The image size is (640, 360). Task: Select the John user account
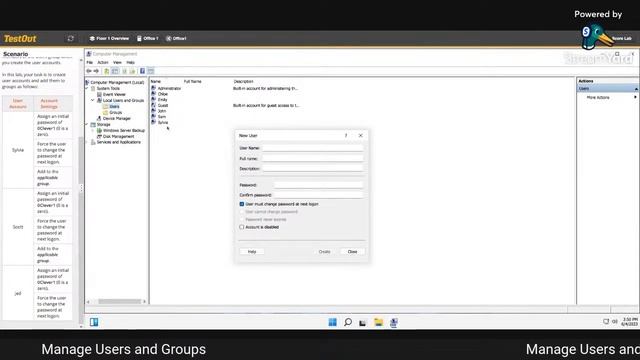162,111
